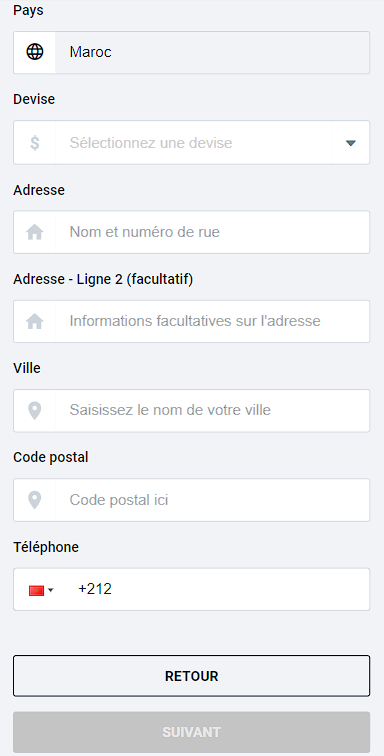Click the dollar sign icon in Devise
Viewport: 384px width, 756px height.
(x=35, y=143)
